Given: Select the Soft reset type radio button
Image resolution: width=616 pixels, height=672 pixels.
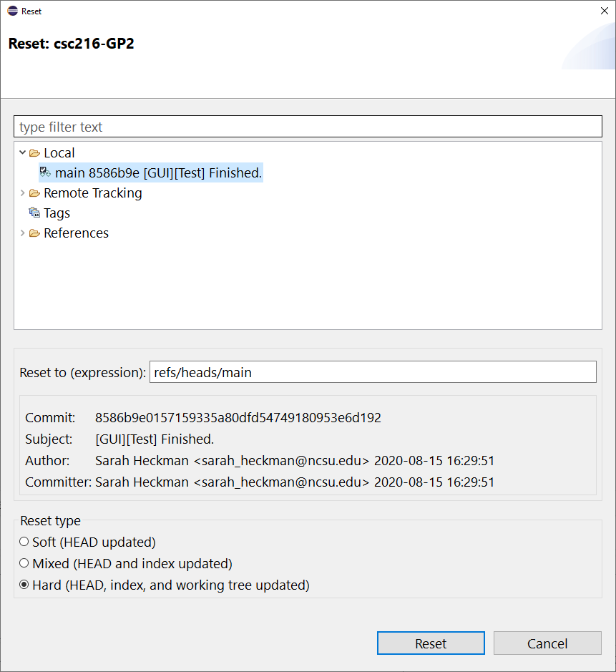Looking at the screenshot, I should click(24, 542).
